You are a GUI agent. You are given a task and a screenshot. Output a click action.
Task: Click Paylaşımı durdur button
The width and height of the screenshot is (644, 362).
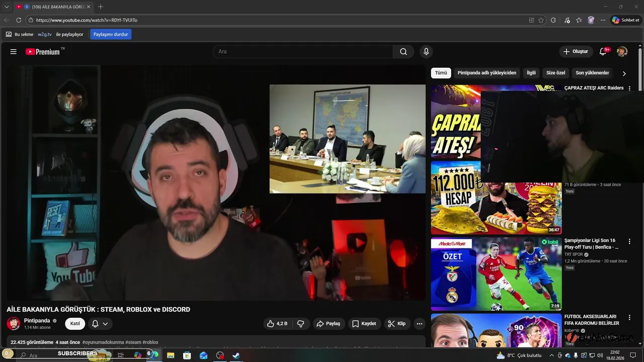point(111,34)
